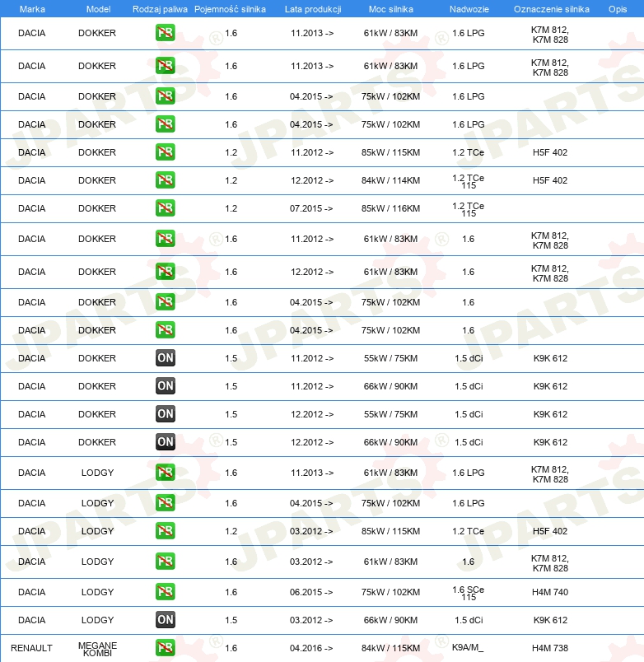Screen dimensions: 644x662
Task: Click 66kW / 90KM in Dokker 12.2012 row
Action: coord(390,442)
